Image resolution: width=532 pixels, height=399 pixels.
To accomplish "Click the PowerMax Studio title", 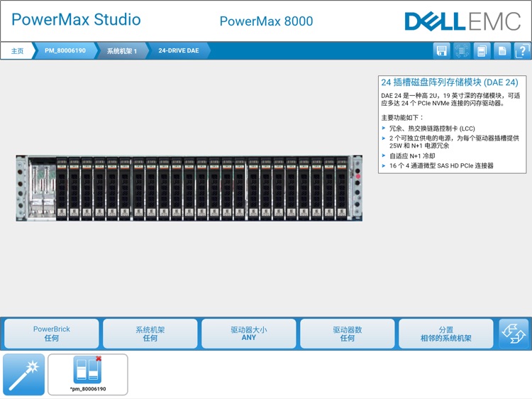I will click(76, 19).
